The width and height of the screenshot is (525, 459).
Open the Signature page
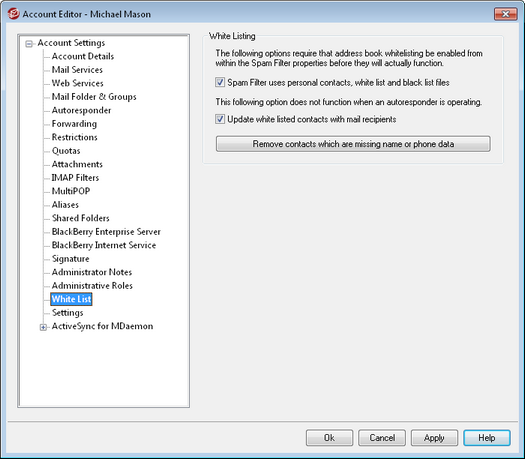coord(71,259)
